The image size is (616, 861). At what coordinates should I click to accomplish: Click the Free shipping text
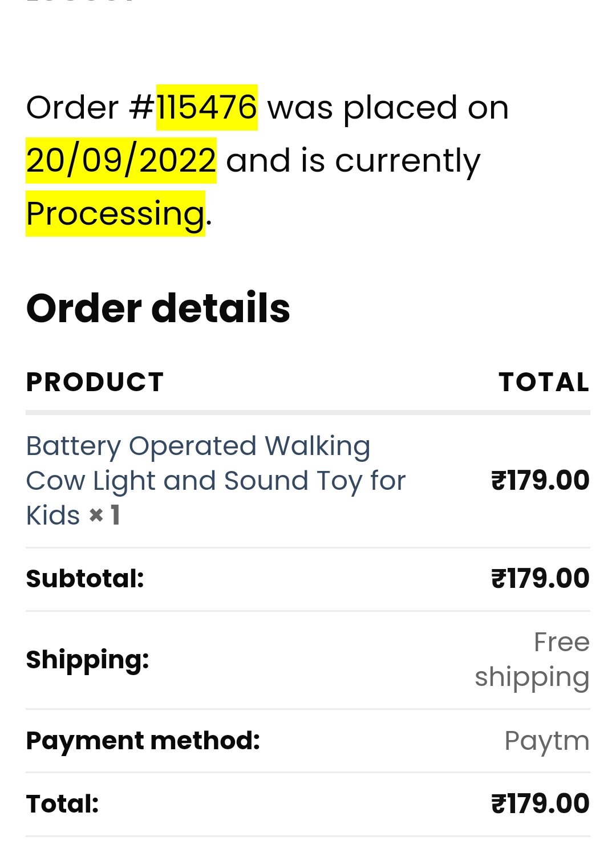click(532, 660)
